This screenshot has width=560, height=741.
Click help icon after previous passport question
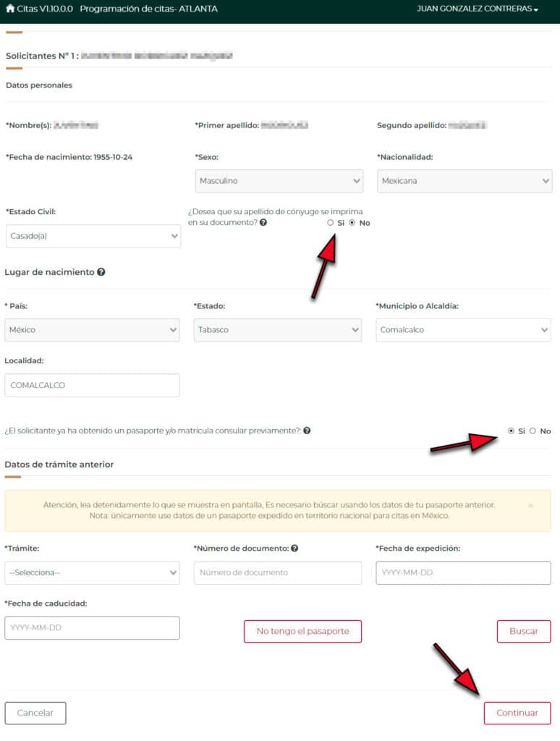(x=307, y=431)
